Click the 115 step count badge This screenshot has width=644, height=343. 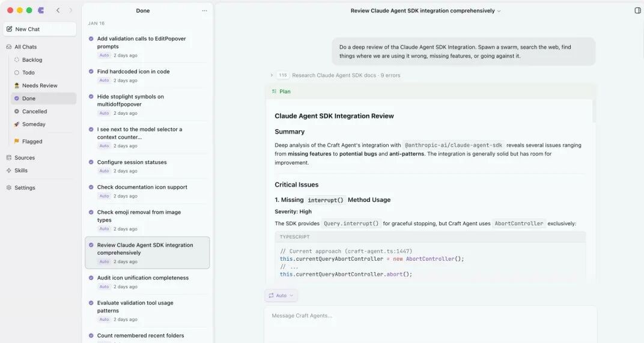pos(282,75)
